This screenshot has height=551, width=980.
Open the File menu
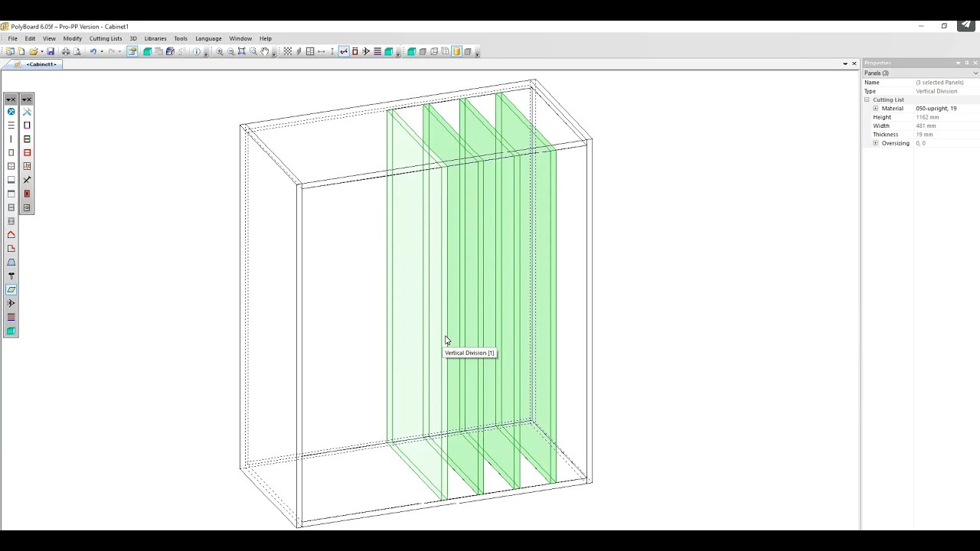click(13, 38)
